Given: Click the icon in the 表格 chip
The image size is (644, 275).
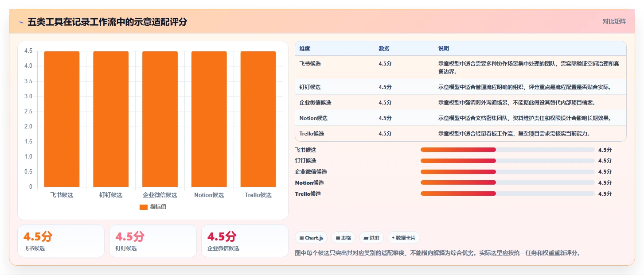Looking at the screenshot, I should [x=338, y=238].
